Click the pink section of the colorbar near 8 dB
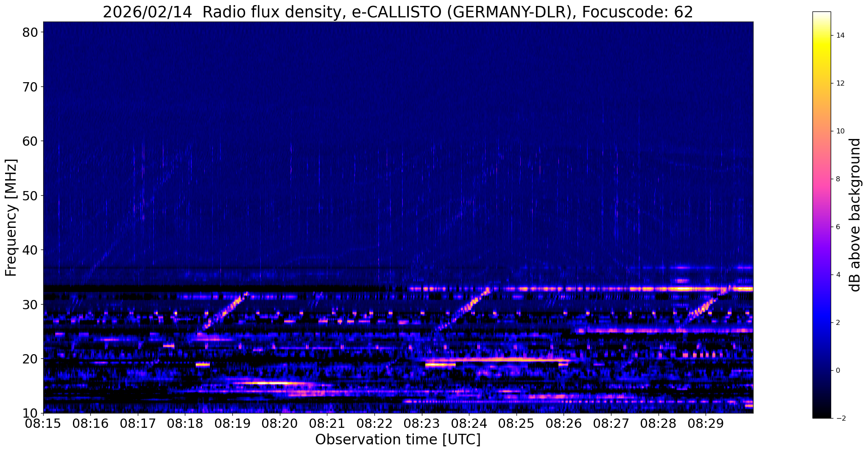The image size is (868, 452). 821,179
